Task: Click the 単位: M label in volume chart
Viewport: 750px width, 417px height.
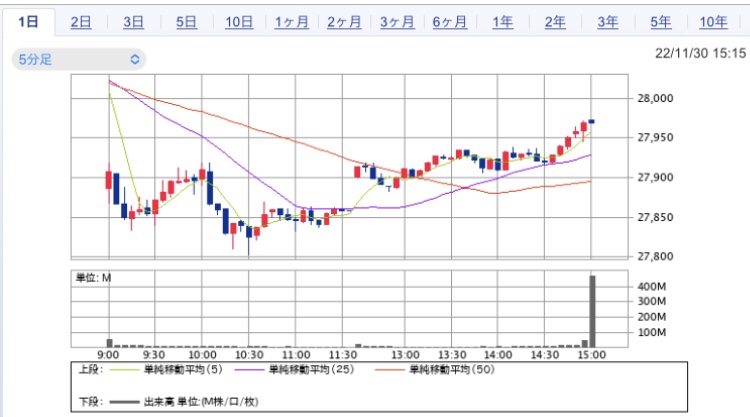Action: coord(94,278)
